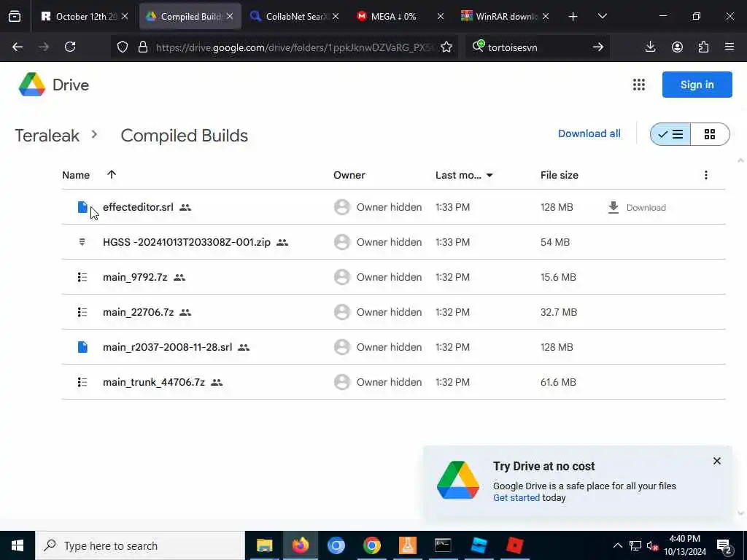Click the shared people icon beside main_22706.7z

tap(185, 312)
